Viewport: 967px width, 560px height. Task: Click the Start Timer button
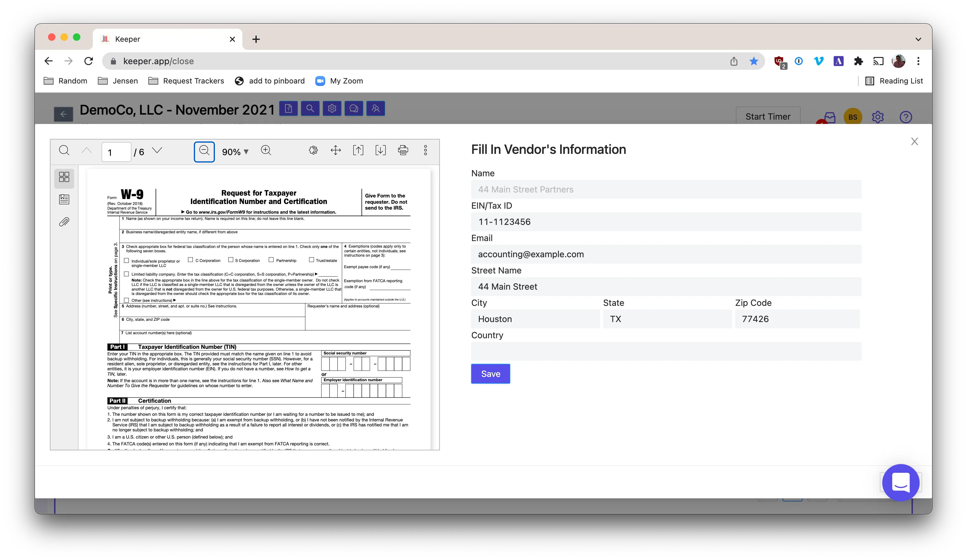(768, 116)
